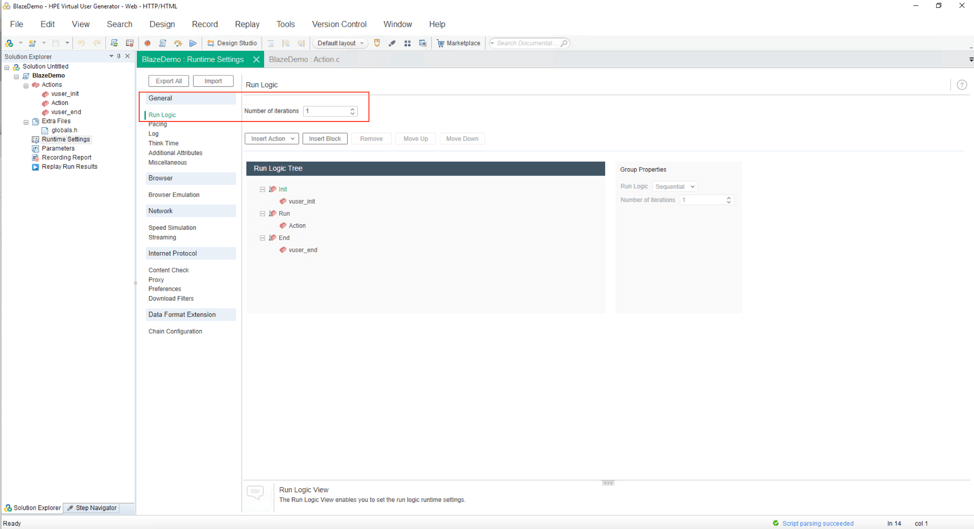Collapse the Solution Untitled tree node
The image size is (974, 529).
click(7, 67)
